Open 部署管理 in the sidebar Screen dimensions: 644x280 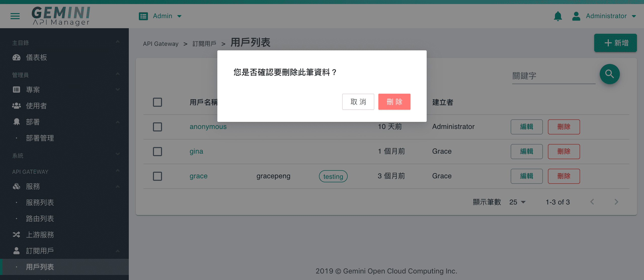point(64,138)
